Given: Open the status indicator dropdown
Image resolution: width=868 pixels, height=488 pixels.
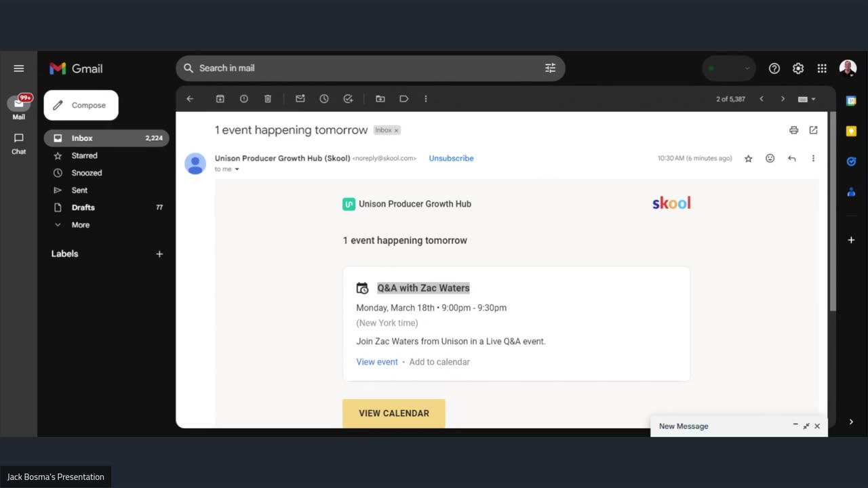Looking at the screenshot, I should click(x=729, y=68).
